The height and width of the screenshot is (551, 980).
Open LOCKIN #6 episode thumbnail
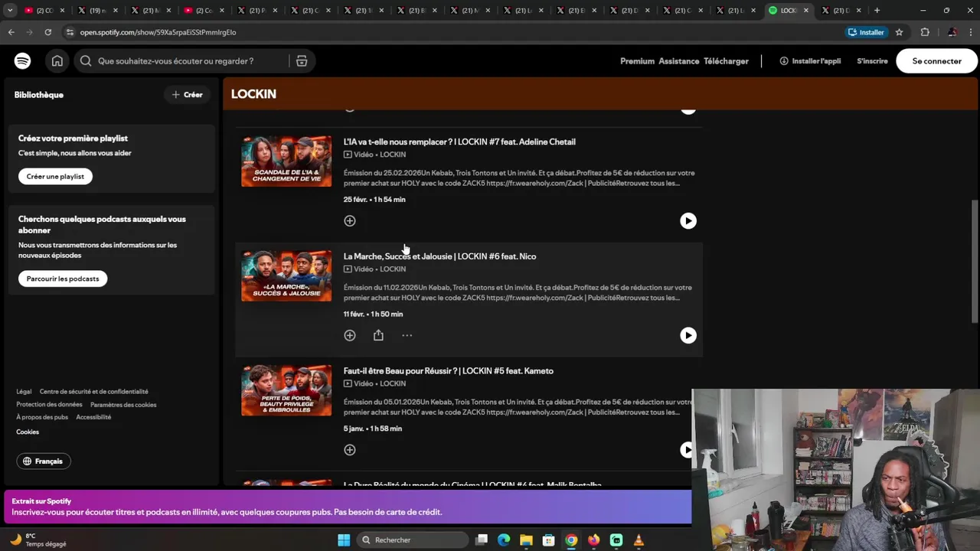pyautogui.click(x=286, y=276)
